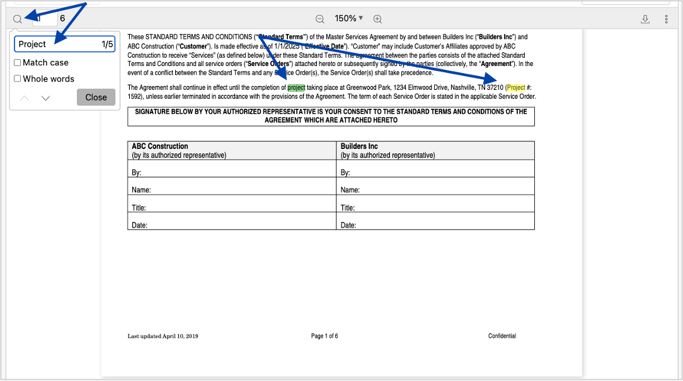Click the 'By:' cell under Builders Inc

point(436,169)
